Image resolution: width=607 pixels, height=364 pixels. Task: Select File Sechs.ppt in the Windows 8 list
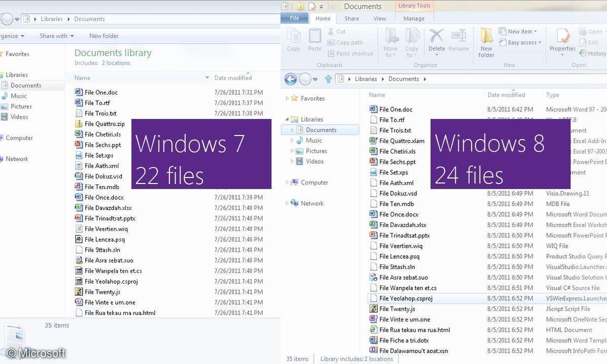coord(397,162)
